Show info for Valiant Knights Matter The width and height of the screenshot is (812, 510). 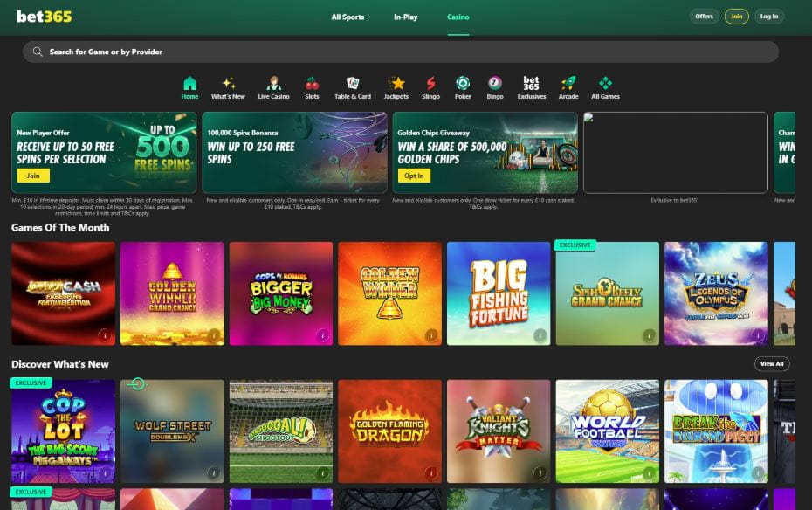[540, 472]
